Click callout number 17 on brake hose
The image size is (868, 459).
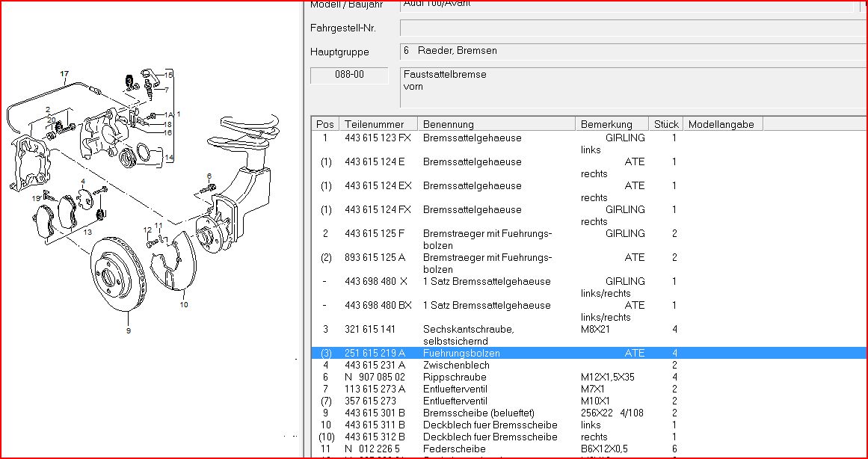64,74
